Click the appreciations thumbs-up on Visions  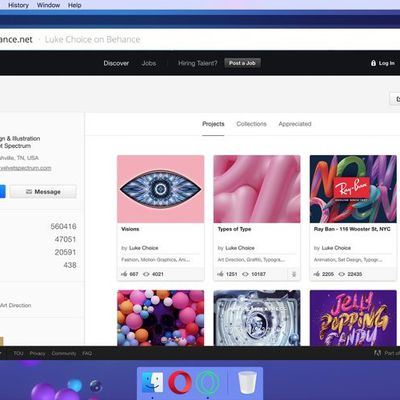[124, 274]
